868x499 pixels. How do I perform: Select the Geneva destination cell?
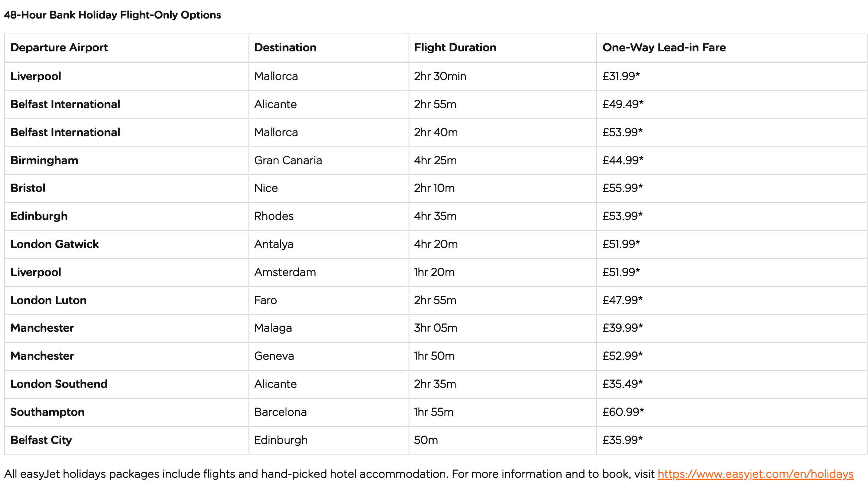click(x=328, y=356)
